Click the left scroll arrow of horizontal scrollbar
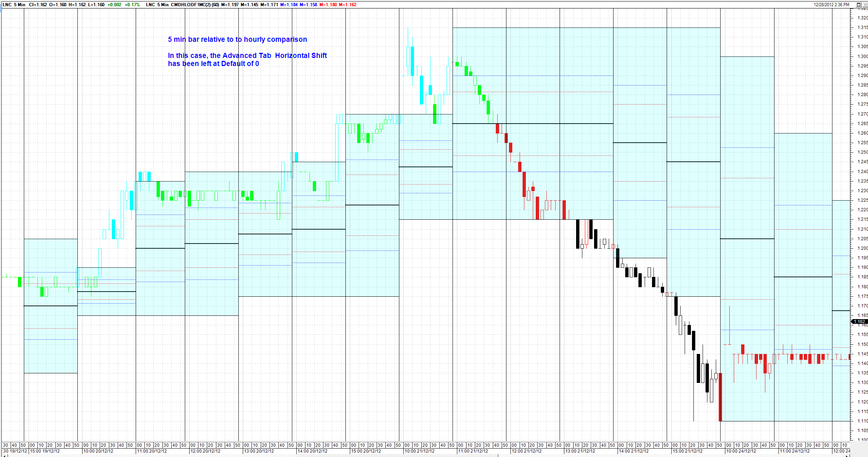This screenshot has height=457, width=868. point(4,456)
